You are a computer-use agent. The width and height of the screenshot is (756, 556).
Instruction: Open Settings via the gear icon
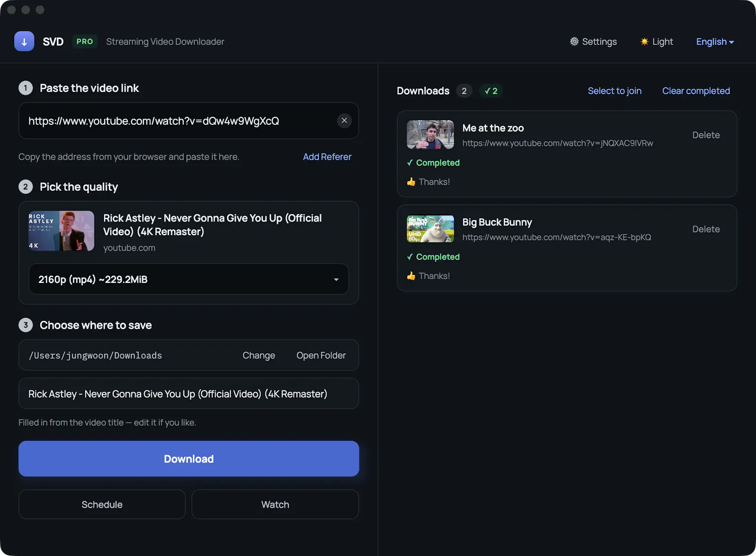[593, 42]
